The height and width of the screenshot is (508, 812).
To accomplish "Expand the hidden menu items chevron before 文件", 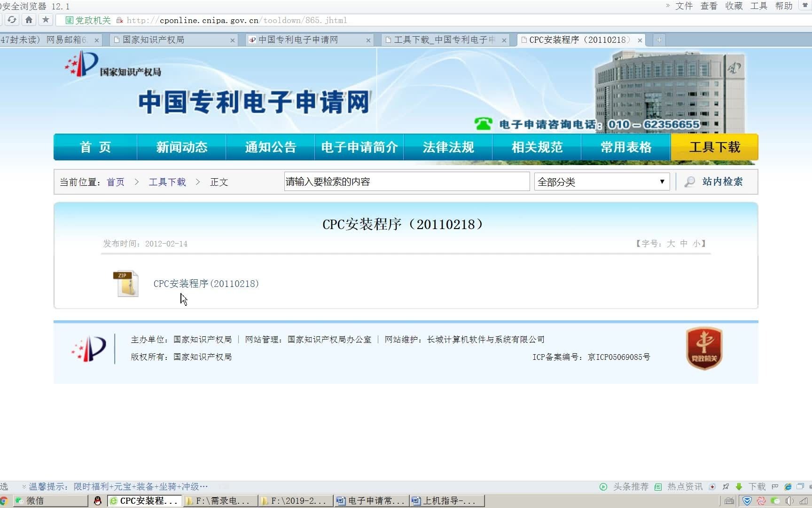I will [x=668, y=6].
